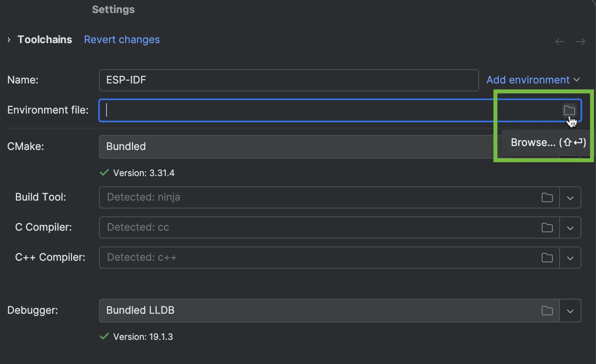Open the Add environment dropdown
596x364 pixels.
point(533,80)
